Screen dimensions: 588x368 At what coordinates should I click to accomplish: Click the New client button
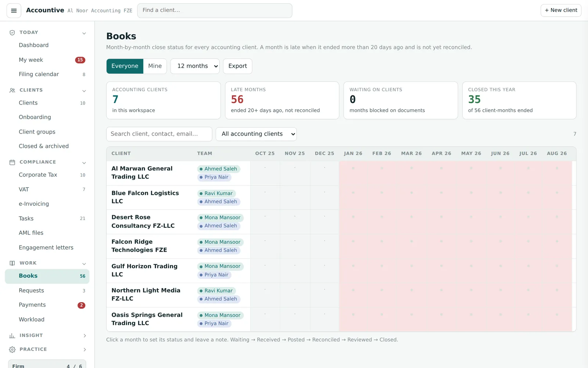pyautogui.click(x=561, y=10)
